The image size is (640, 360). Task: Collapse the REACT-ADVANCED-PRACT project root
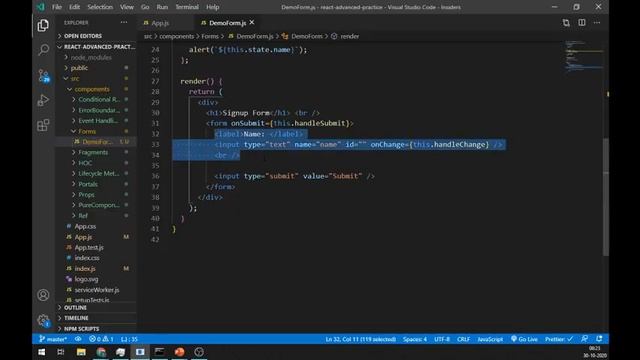click(x=96, y=47)
